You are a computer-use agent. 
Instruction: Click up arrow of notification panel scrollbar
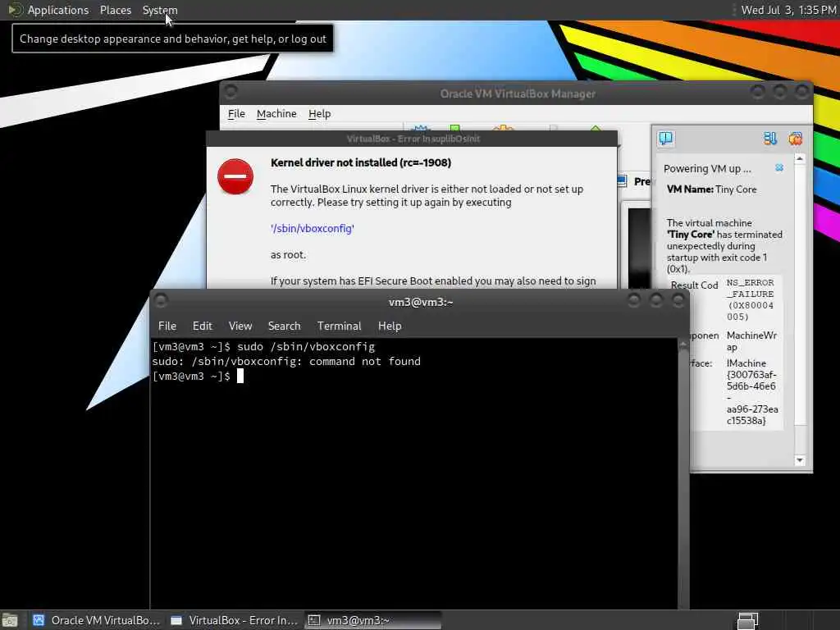point(800,159)
